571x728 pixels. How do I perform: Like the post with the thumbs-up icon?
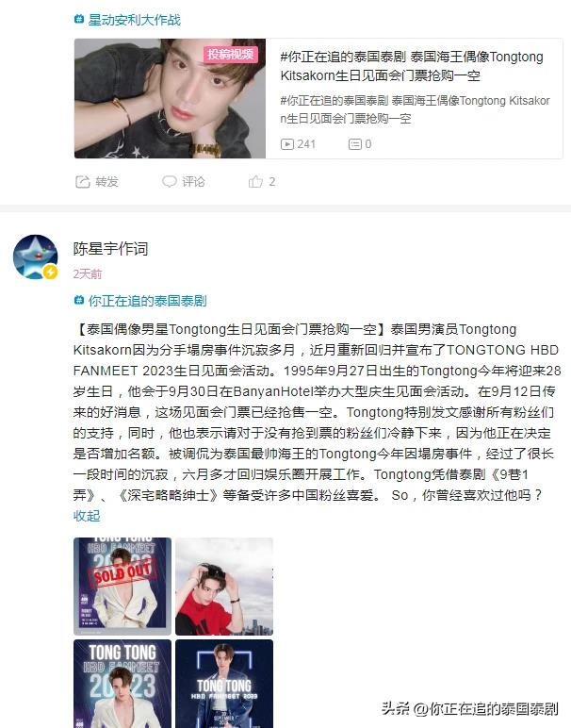click(255, 182)
